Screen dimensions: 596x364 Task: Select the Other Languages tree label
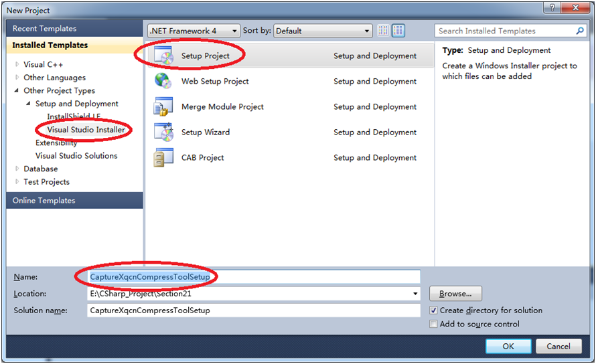click(x=55, y=78)
